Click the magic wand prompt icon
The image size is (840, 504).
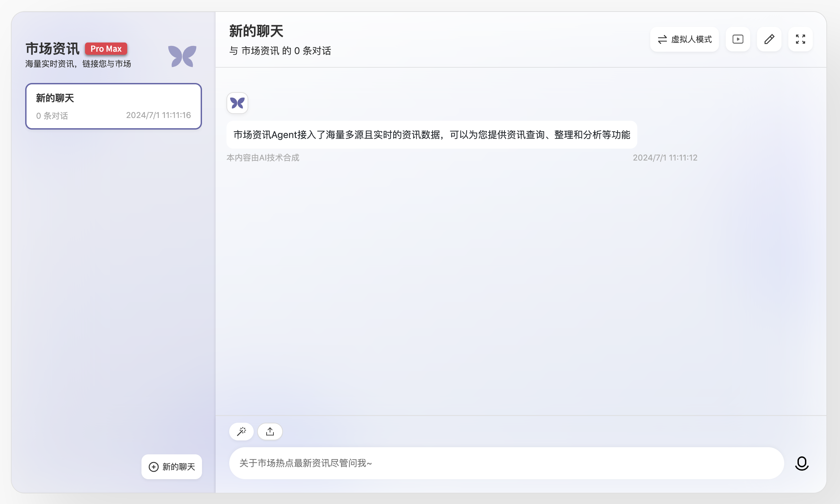click(241, 432)
